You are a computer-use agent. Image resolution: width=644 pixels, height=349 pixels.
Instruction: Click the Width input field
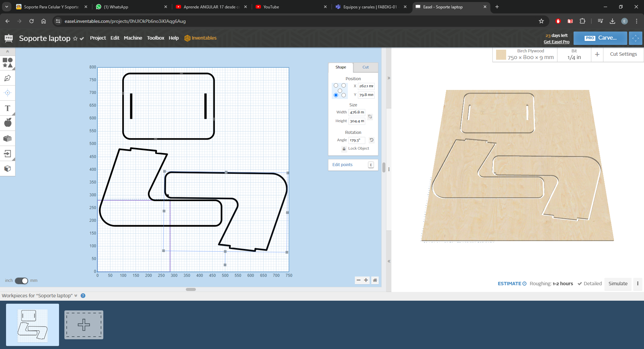[357, 112]
